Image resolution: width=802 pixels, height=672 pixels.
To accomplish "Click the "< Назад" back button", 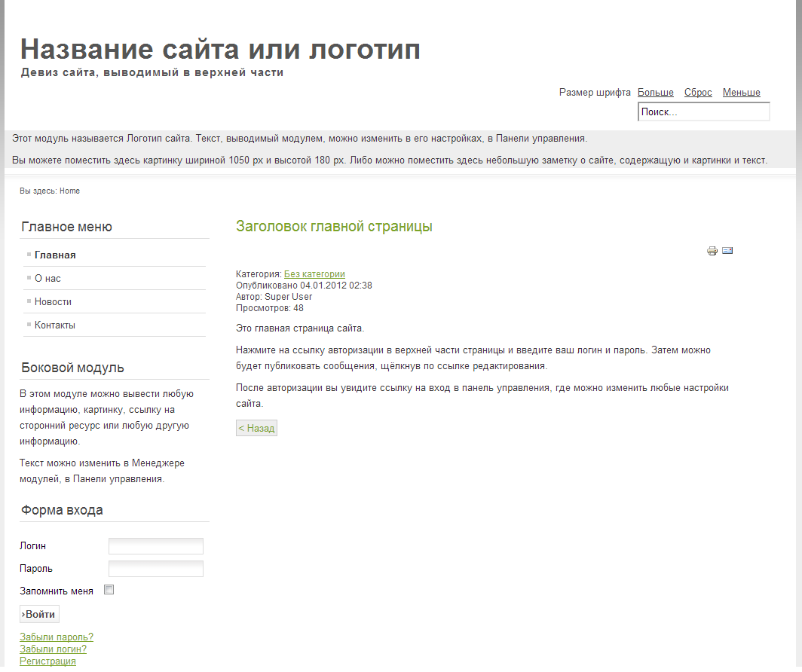I will pyautogui.click(x=256, y=428).
